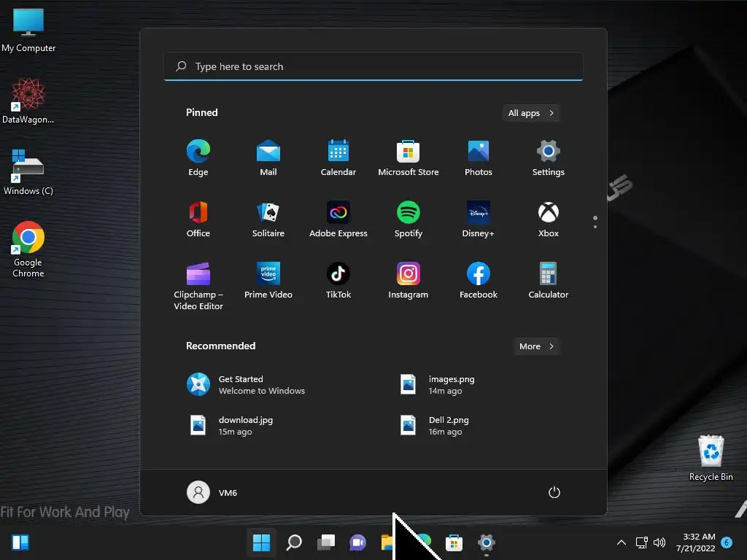Open Settings from the pinned apps

[549, 157]
